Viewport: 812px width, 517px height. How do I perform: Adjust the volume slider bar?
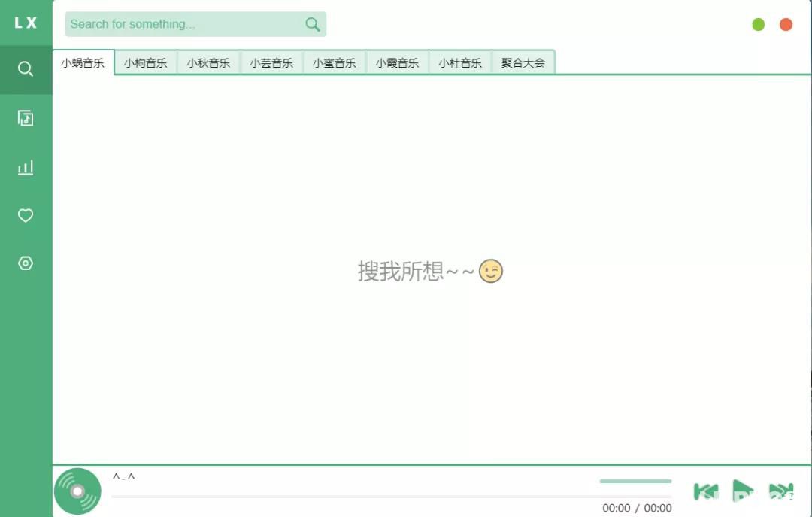(x=635, y=481)
